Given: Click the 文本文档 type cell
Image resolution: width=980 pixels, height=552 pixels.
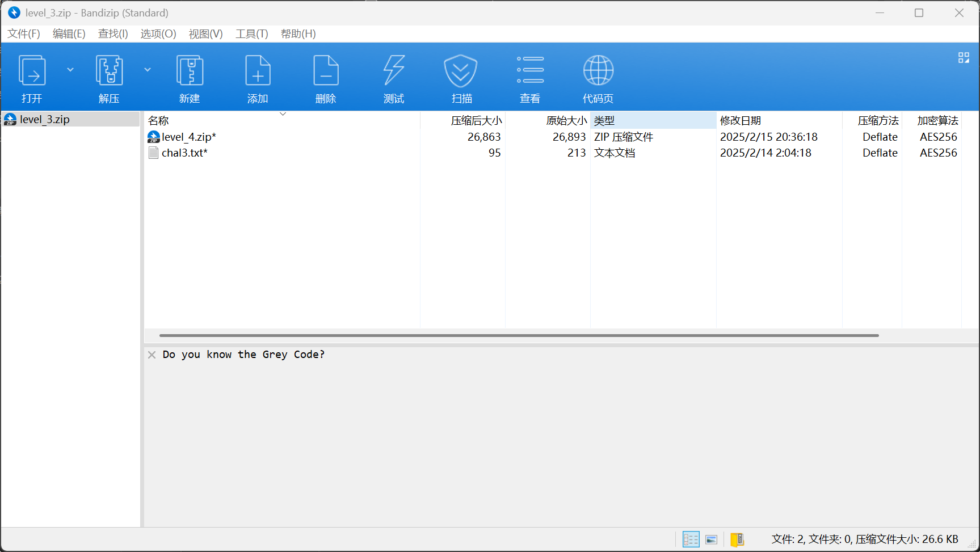Looking at the screenshot, I should coord(615,153).
